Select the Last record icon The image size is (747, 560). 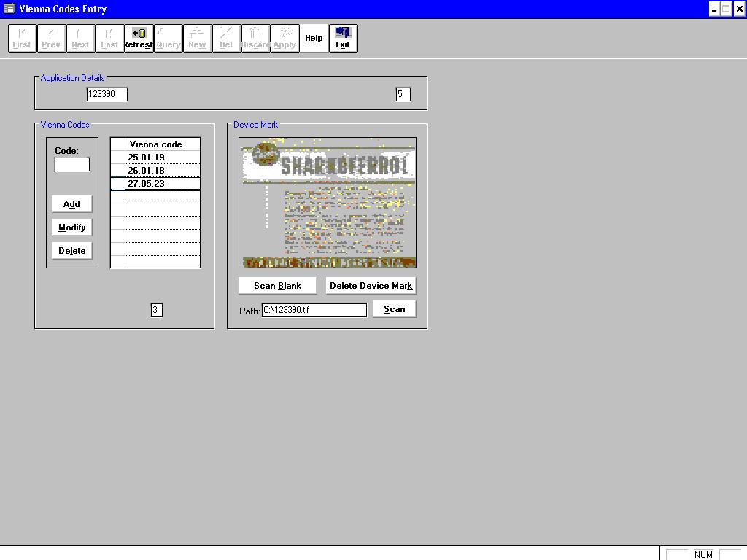pyautogui.click(x=109, y=38)
